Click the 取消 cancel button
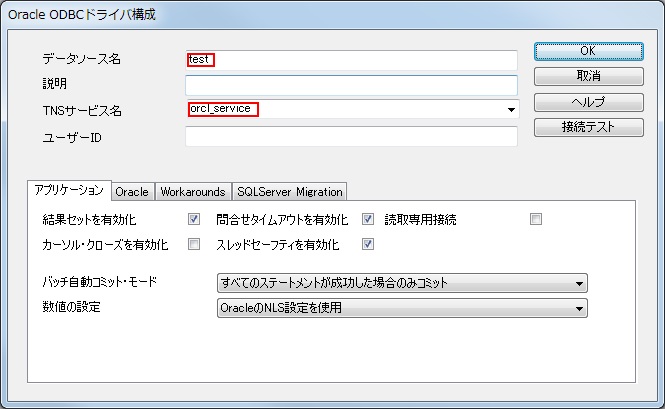This screenshot has height=409, width=665. (x=589, y=76)
